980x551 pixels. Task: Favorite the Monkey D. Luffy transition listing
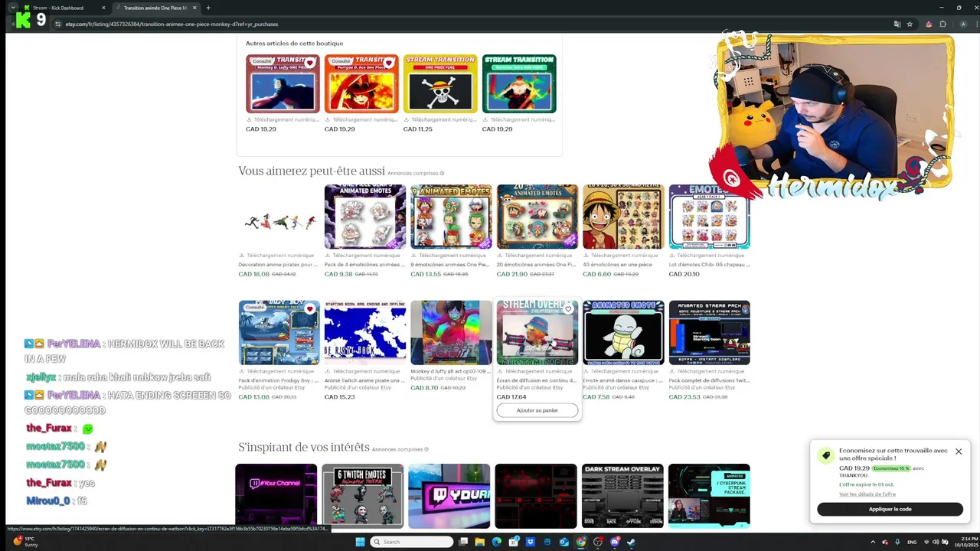coord(310,63)
